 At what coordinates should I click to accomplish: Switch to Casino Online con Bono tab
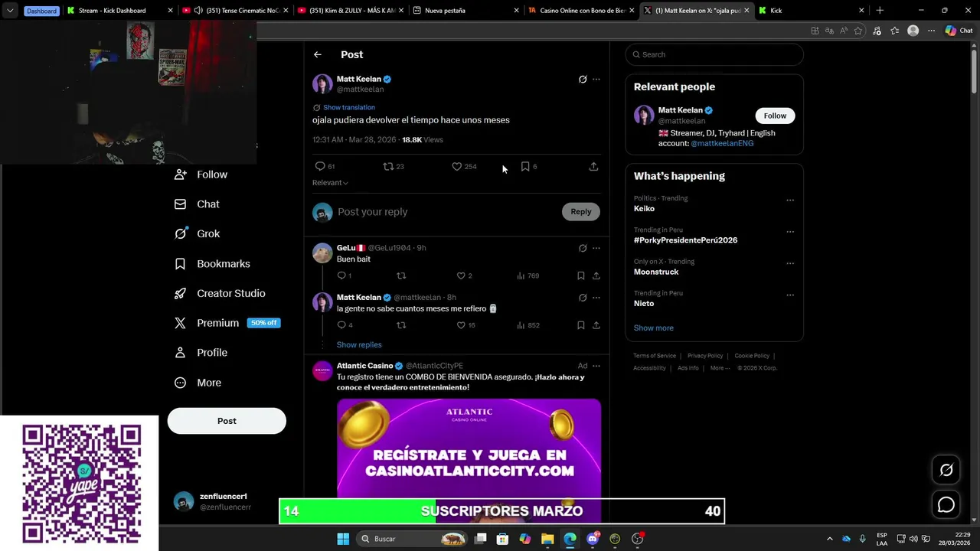click(580, 11)
